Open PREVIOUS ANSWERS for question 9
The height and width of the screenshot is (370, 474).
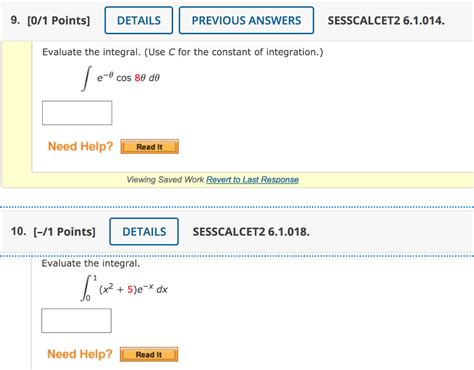point(246,20)
